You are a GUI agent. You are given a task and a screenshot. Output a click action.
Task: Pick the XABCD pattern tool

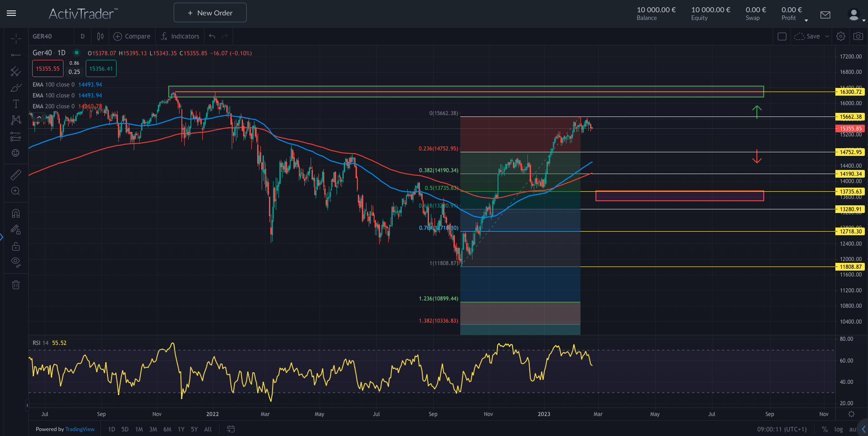[x=15, y=120]
